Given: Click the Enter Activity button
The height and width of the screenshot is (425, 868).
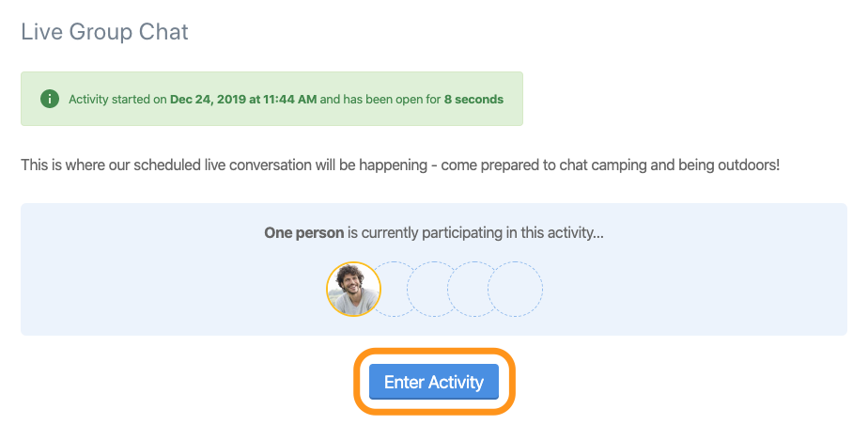Looking at the screenshot, I should click(434, 382).
